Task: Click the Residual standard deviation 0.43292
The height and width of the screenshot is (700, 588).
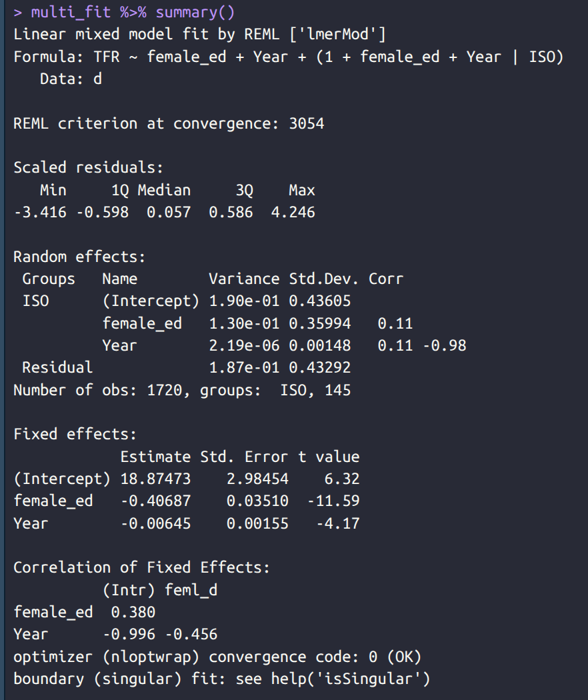Action: (319, 367)
